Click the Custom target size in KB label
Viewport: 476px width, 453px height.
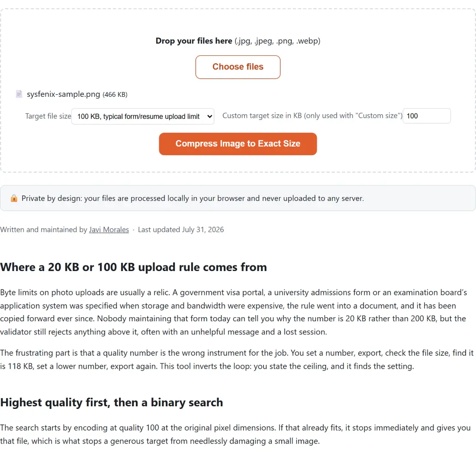[312, 115]
